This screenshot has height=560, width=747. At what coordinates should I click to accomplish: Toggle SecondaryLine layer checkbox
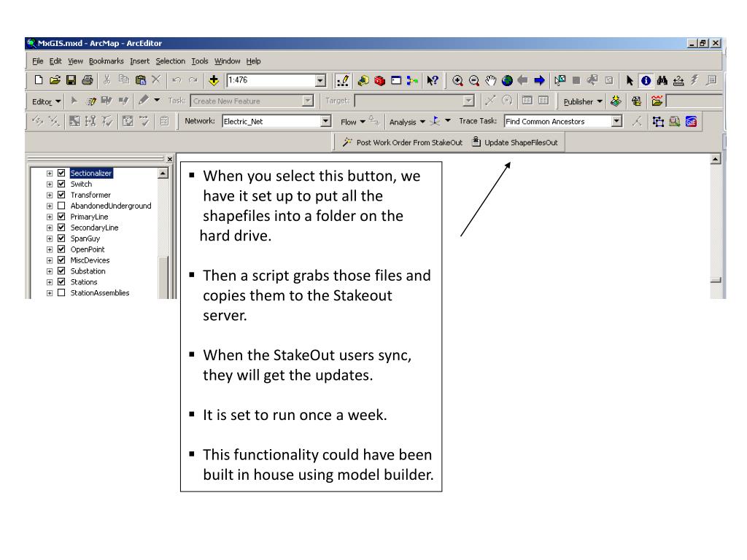(61, 227)
